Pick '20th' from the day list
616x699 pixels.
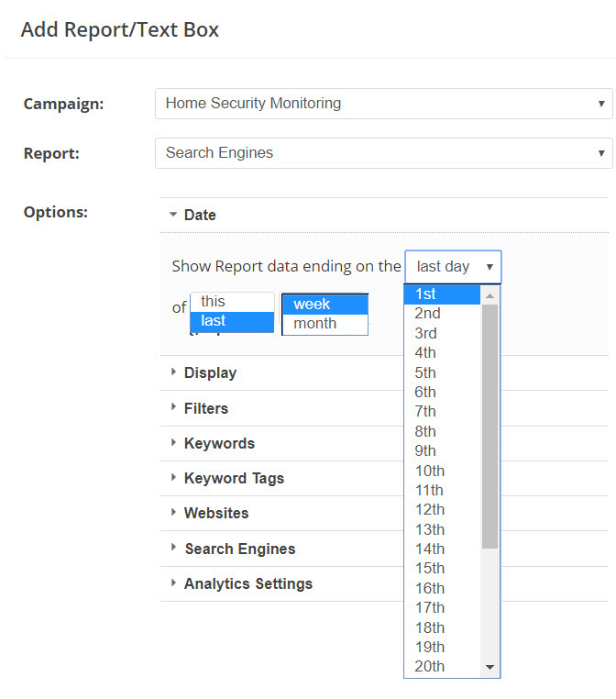pyautogui.click(x=442, y=667)
